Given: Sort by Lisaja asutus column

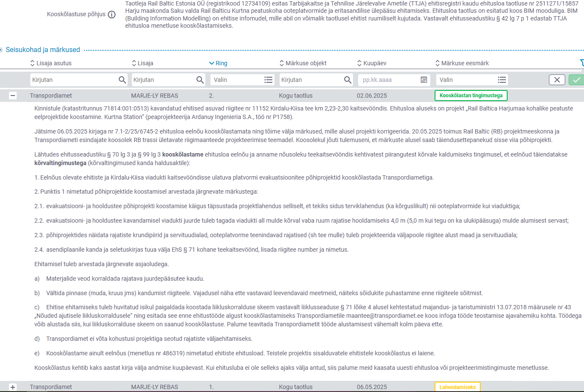Looking at the screenshot, I should (x=51, y=63).
